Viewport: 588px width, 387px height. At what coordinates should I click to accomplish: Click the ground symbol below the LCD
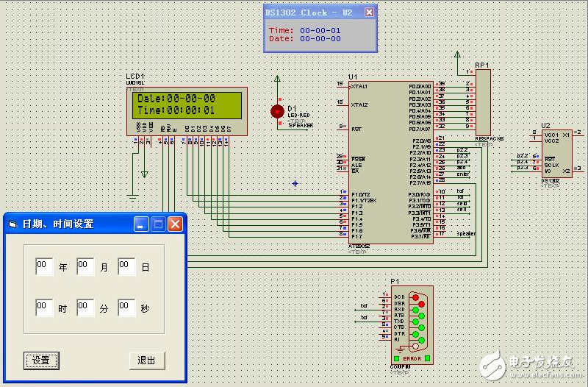[133, 195]
